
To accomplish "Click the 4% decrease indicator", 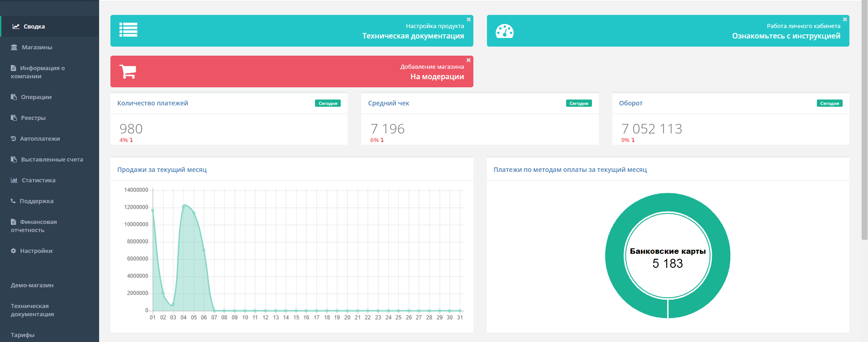I will (126, 140).
